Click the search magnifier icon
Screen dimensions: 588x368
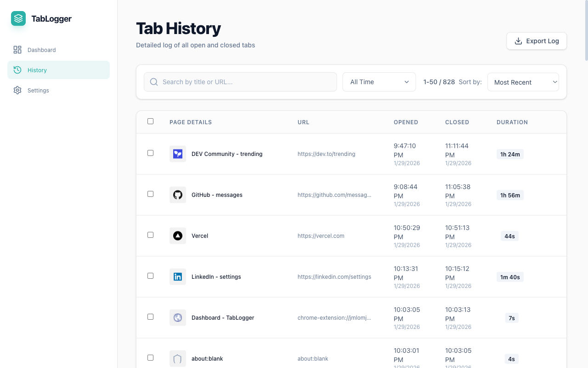click(154, 81)
